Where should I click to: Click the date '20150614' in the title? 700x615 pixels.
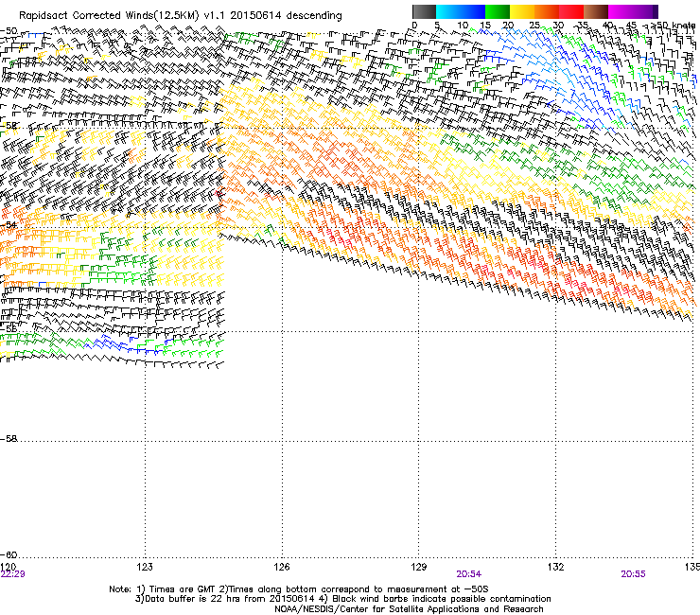tap(255, 16)
